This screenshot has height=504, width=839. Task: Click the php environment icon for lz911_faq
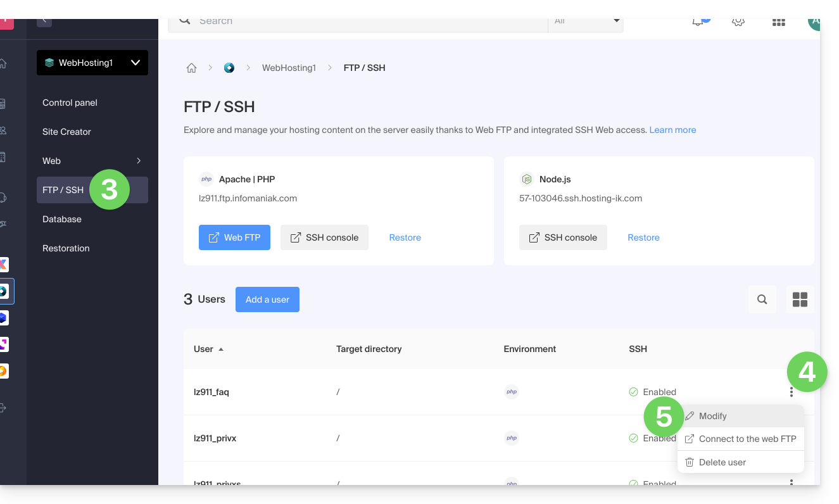(x=512, y=392)
